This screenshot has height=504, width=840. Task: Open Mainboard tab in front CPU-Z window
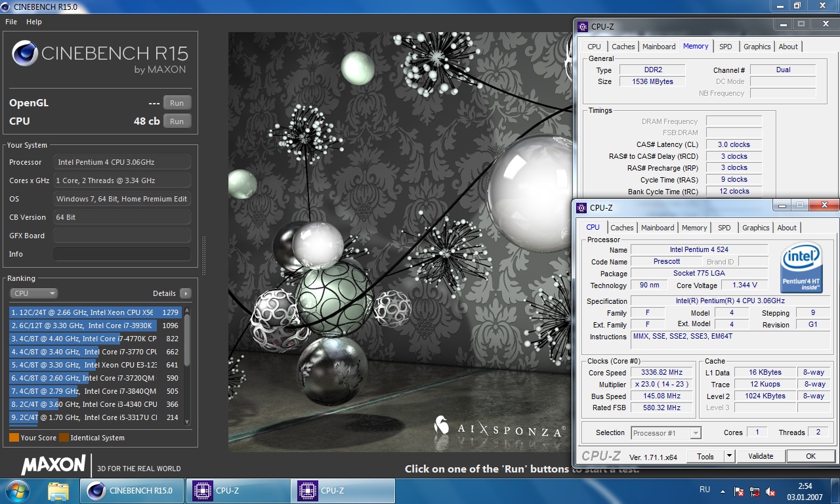(x=658, y=228)
